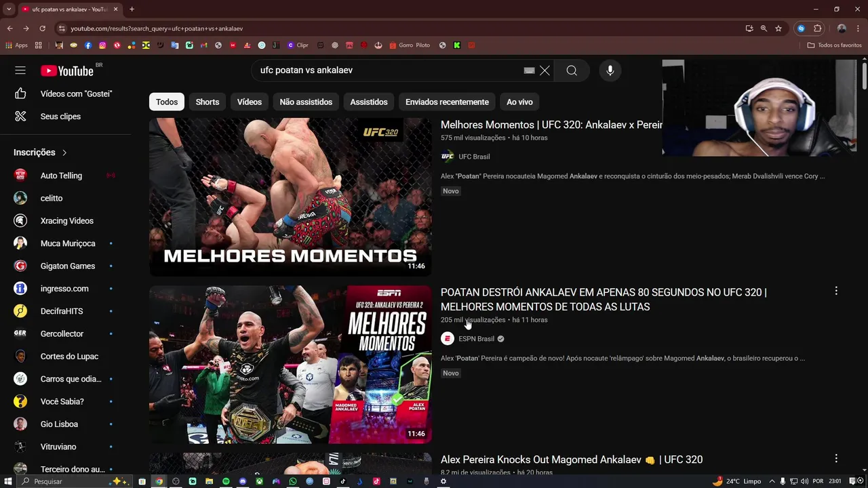Open Chrome zoom magnifier icon in address bar
Viewport: 868px width, 488px height.
click(764, 28)
